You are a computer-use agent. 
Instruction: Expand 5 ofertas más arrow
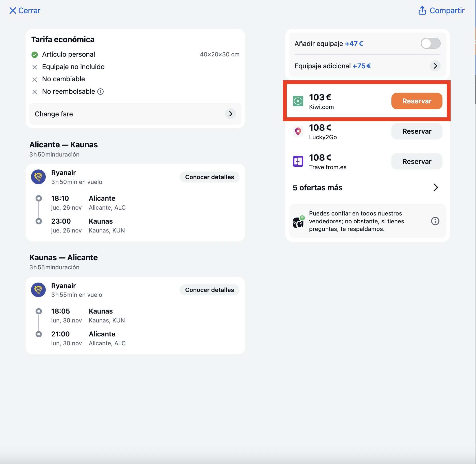[436, 188]
